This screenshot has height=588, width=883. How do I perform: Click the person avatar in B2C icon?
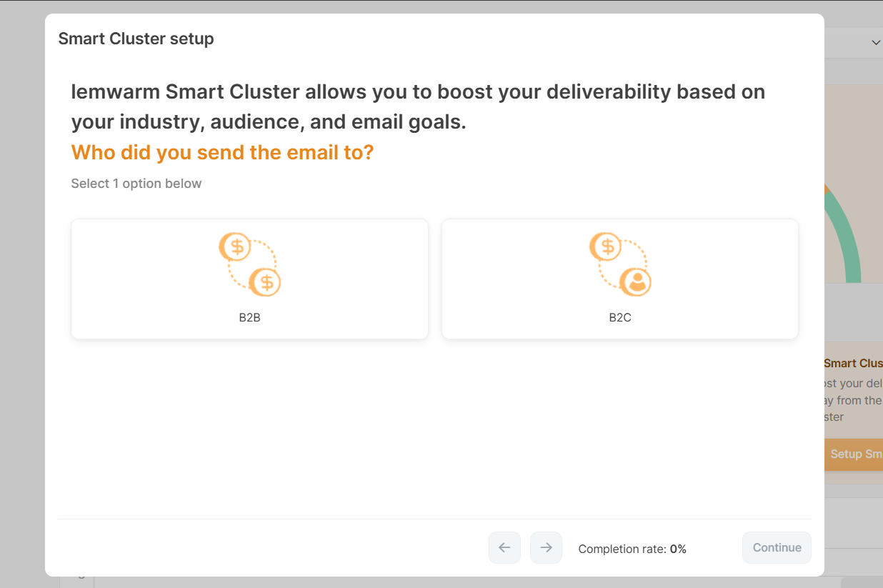coord(635,281)
